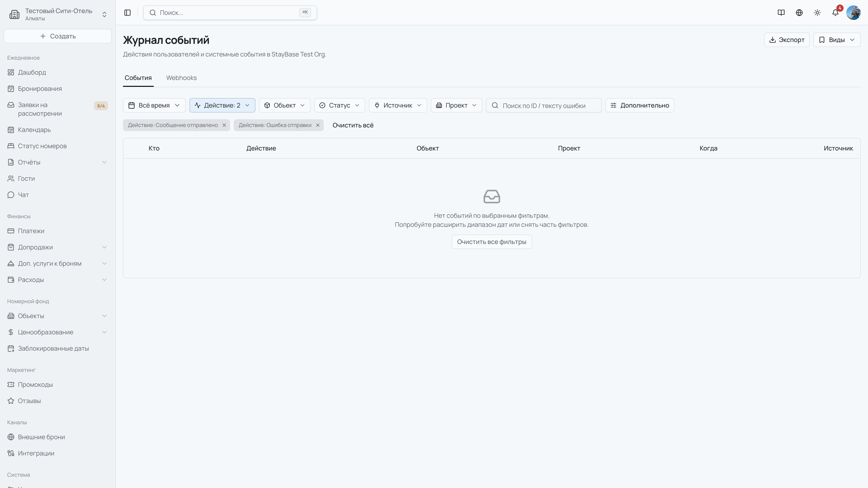868x488 pixels.
Task: Open Дашборд in the sidebar
Action: (x=58, y=72)
